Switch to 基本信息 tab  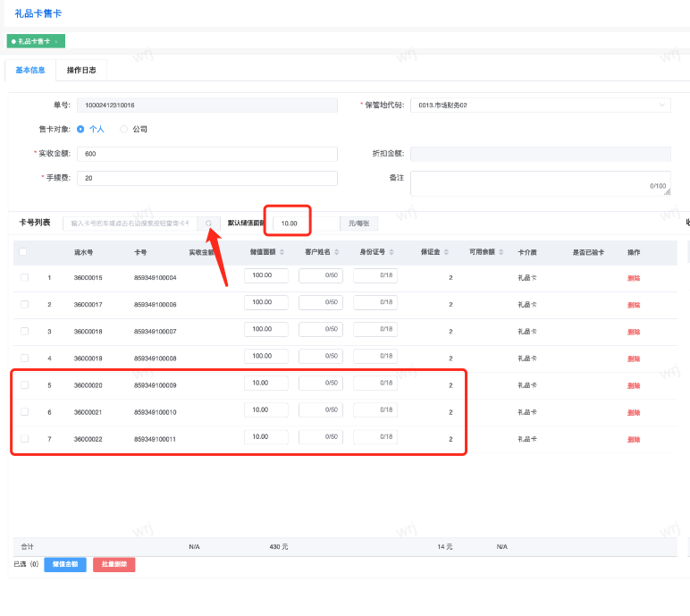point(30,70)
